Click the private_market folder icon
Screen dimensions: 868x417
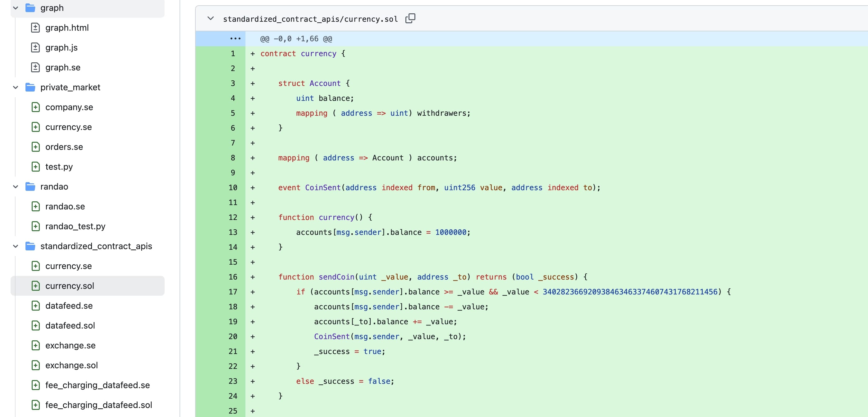(x=30, y=87)
